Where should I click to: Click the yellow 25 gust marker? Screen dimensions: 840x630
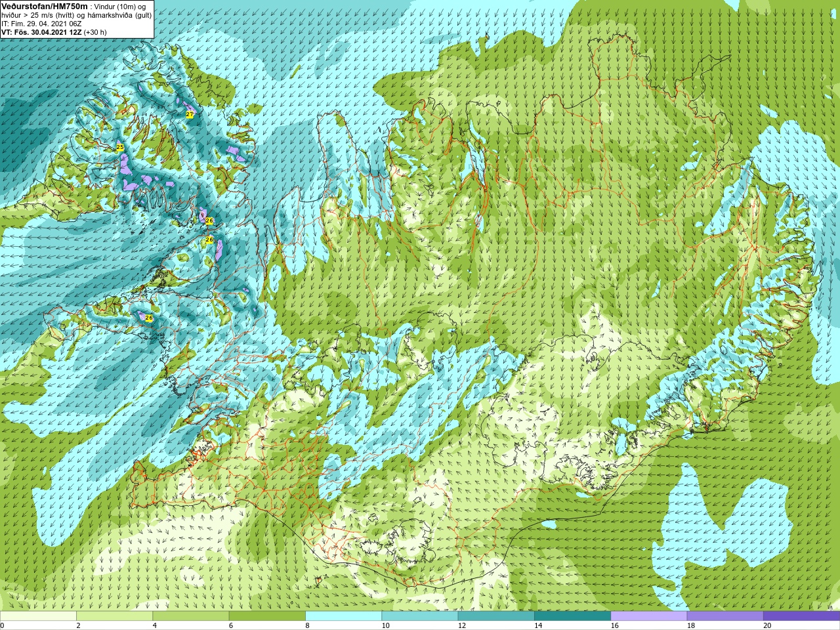pyautogui.click(x=120, y=147)
